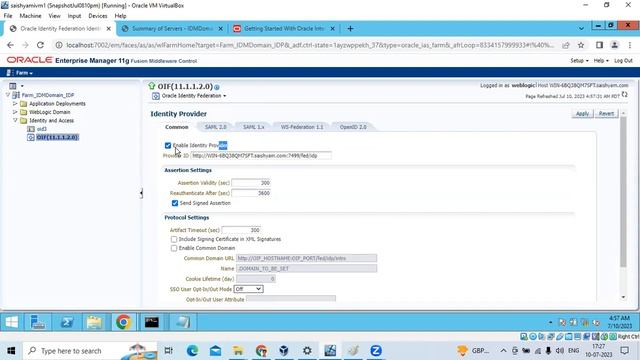Launch PowerShell from guest taskbar
This screenshot has height=360, width=640.
click(67, 322)
